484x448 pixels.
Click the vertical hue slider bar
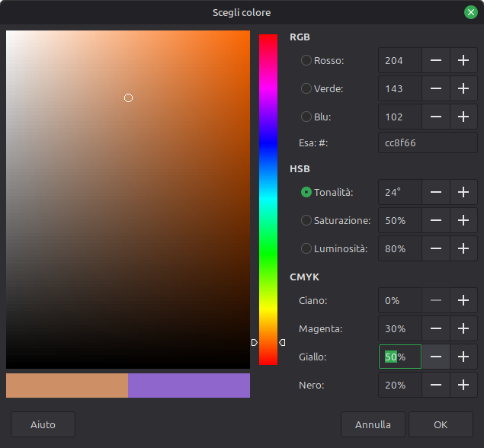click(268, 198)
